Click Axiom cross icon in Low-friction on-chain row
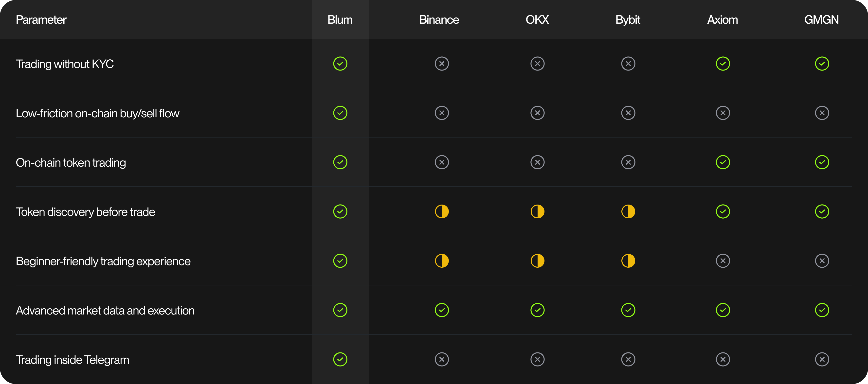The width and height of the screenshot is (868, 384). [723, 113]
